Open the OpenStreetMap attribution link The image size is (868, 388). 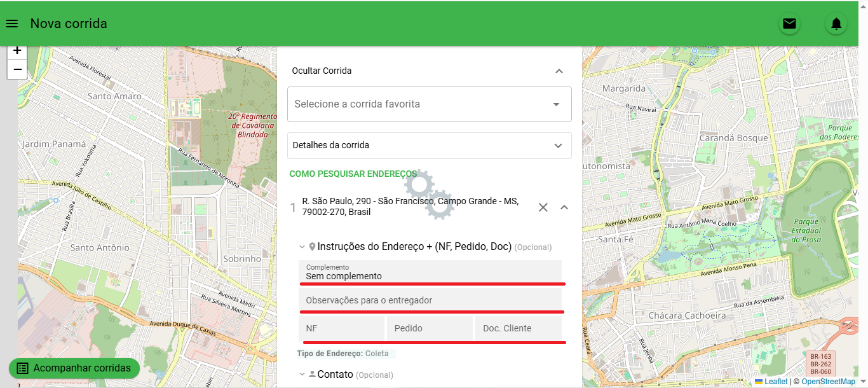coord(828,382)
